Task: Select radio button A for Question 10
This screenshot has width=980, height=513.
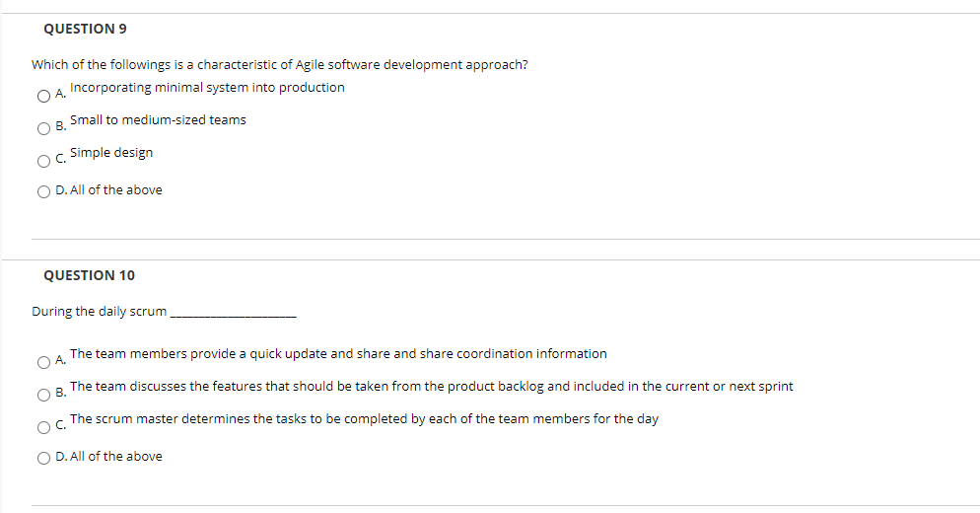Action: (44, 362)
